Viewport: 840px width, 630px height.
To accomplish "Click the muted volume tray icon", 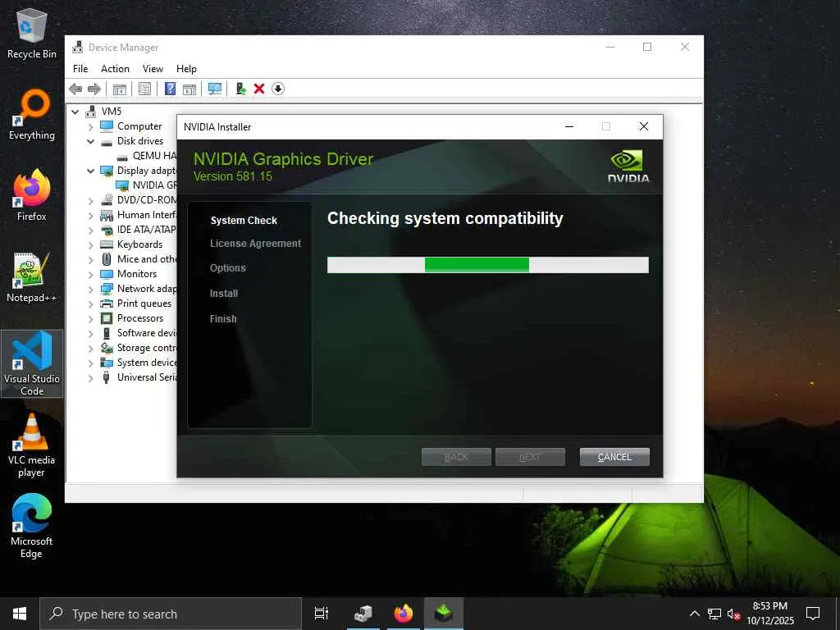I will tap(733, 614).
